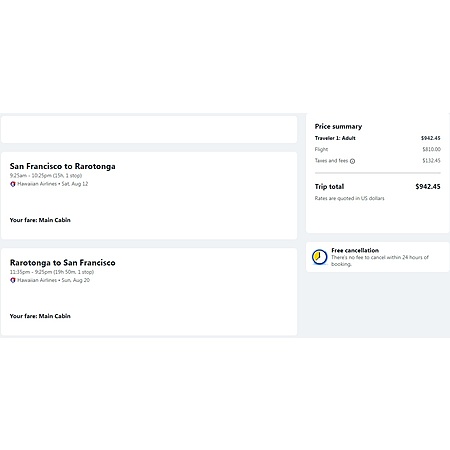The height and width of the screenshot is (450, 450).
Task: Click the 11:35pm - 9:25pm return time details
Action: click(x=52, y=272)
